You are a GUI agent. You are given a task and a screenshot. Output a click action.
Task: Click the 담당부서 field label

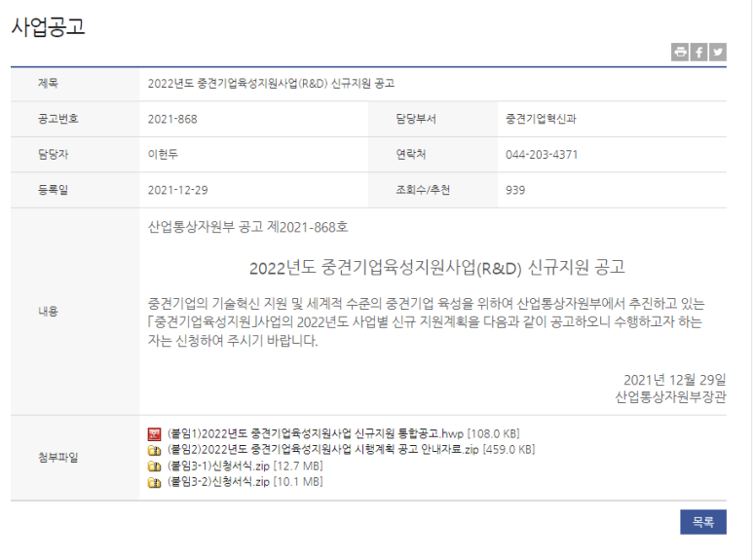coord(416,119)
